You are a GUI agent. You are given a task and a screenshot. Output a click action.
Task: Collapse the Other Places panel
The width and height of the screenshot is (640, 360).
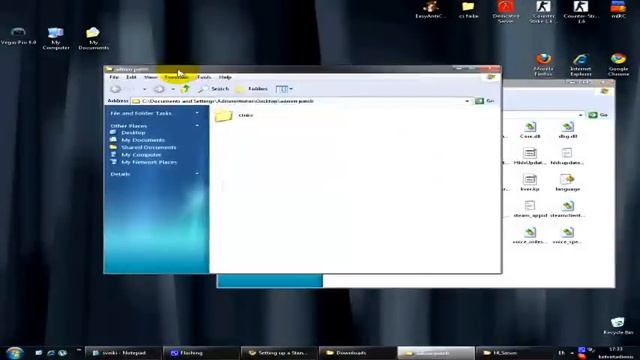pos(197,126)
